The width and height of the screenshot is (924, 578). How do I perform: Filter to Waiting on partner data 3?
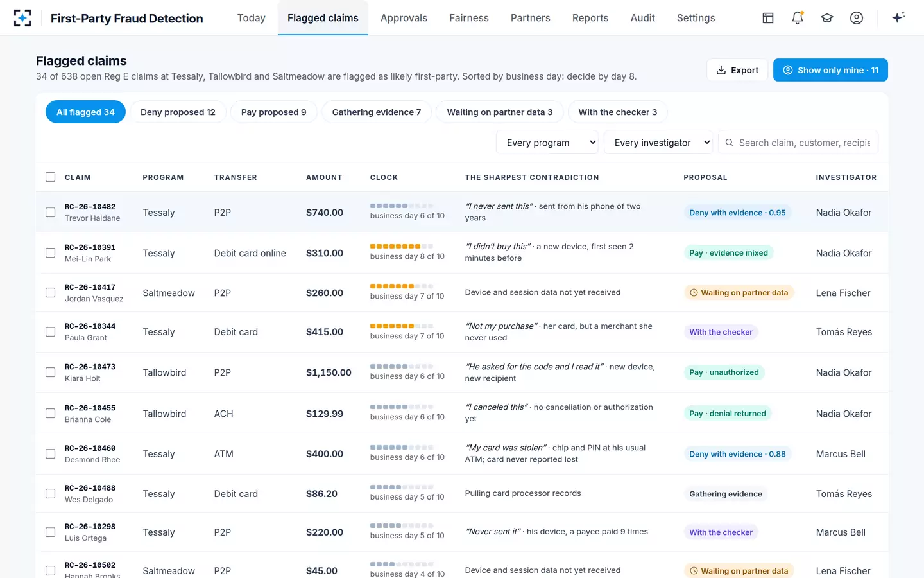pyautogui.click(x=500, y=112)
